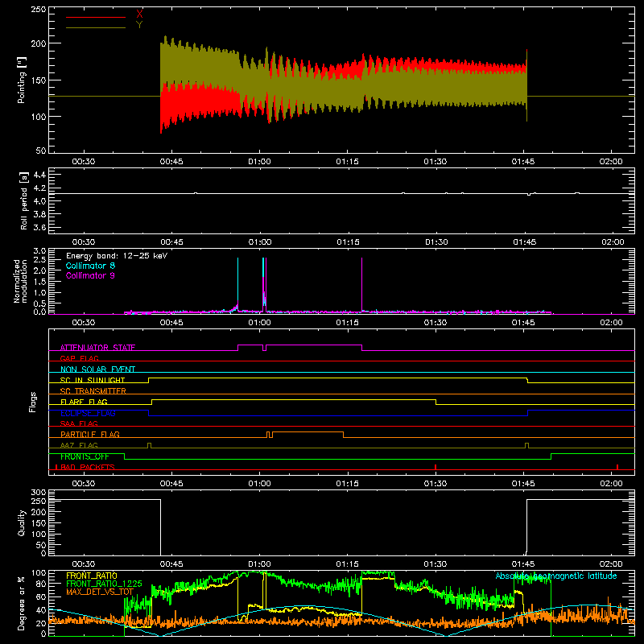Click the BAD_PACKETS flag label
This screenshot has height=644, width=644.
[x=88, y=467]
